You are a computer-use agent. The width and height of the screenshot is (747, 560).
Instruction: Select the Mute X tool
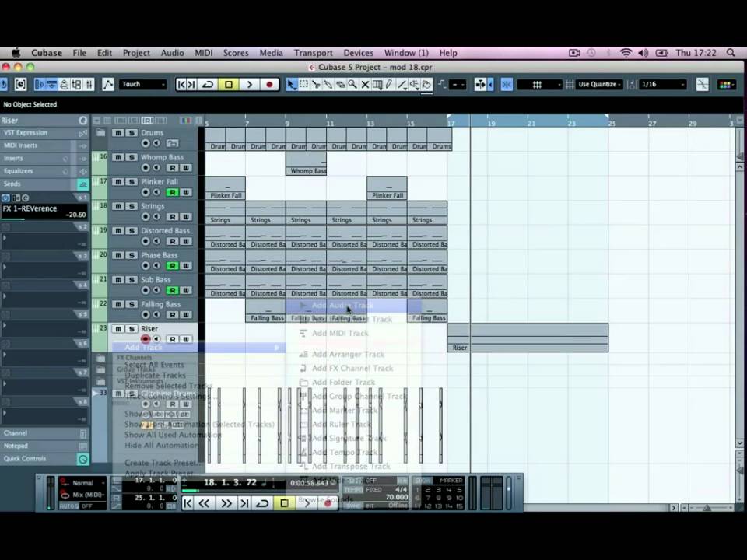point(365,85)
